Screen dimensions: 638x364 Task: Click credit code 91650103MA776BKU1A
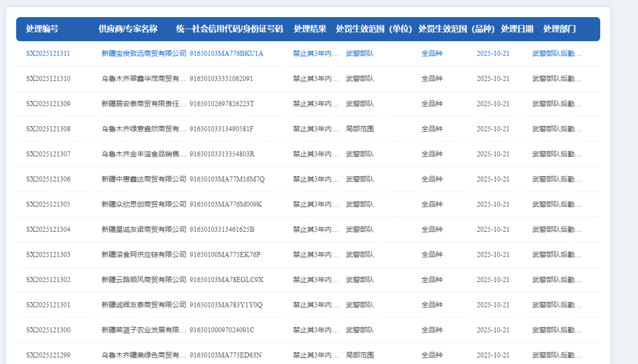pos(226,53)
